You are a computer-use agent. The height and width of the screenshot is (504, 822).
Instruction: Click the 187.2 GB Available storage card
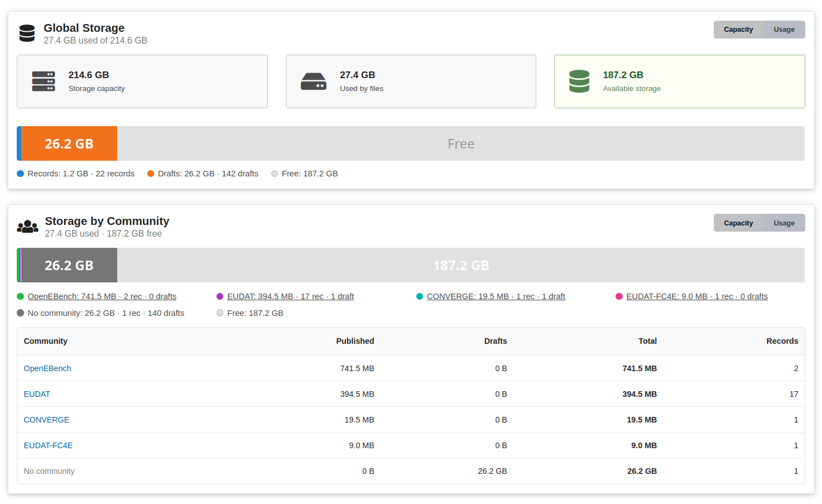pyautogui.click(x=680, y=81)
